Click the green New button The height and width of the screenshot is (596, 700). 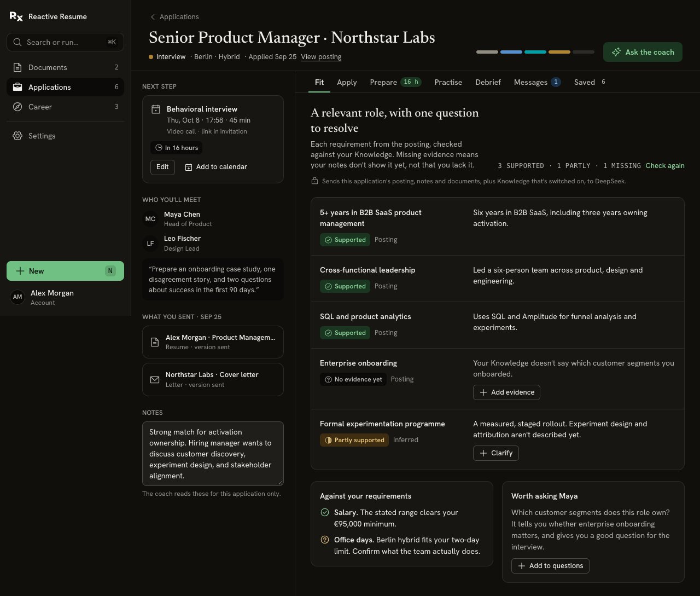pyautogui.click(x=65, y=271)
